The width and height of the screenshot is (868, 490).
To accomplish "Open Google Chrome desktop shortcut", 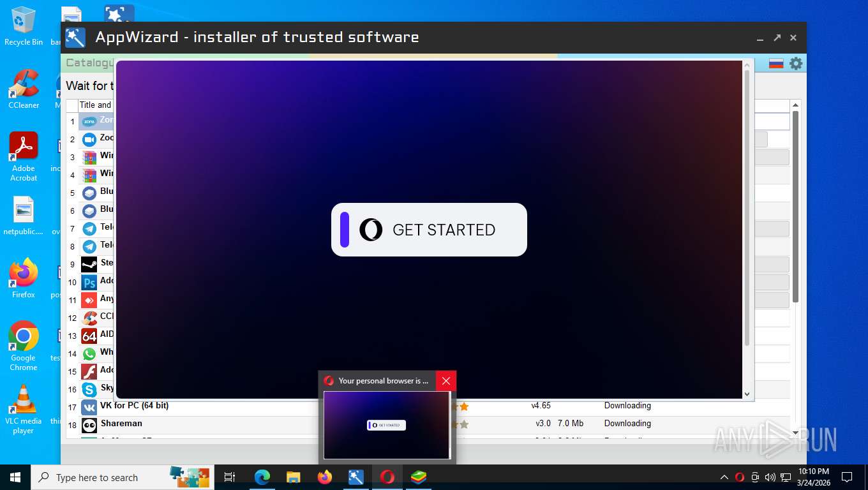I will [24, 346].
